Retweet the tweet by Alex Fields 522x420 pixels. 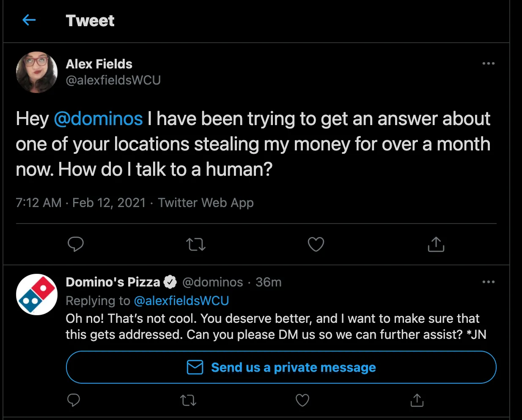click(x=195, y=244)
